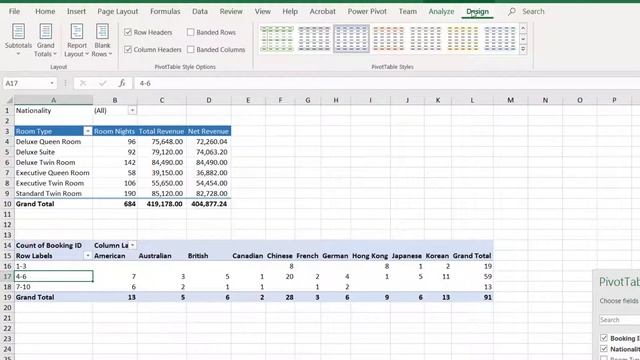Select the Net Revenue 404,877.24 cell
Image resolution: width=640 pixels, height=360 pixels.
pos(209,204)
